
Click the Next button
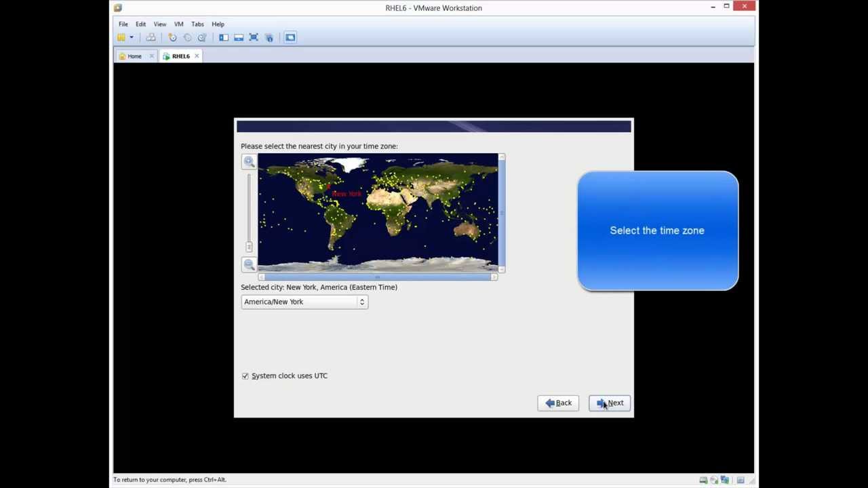pyautogui.click(x=609, y=403)
